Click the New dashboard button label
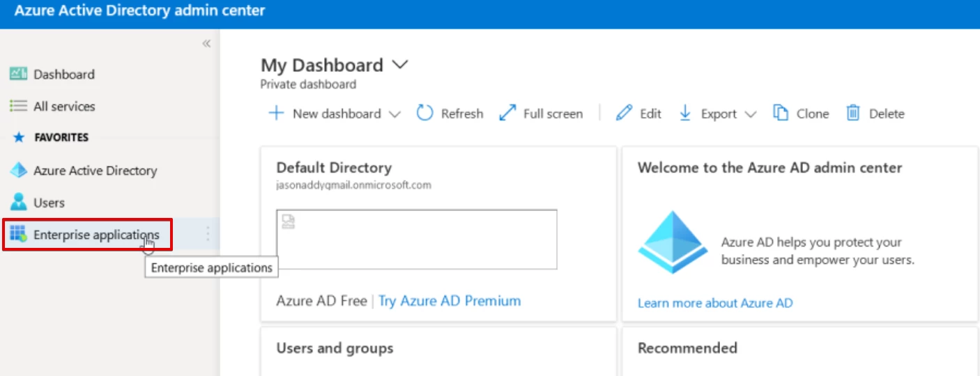Screen dimensions: 980x376 [337, 113]
